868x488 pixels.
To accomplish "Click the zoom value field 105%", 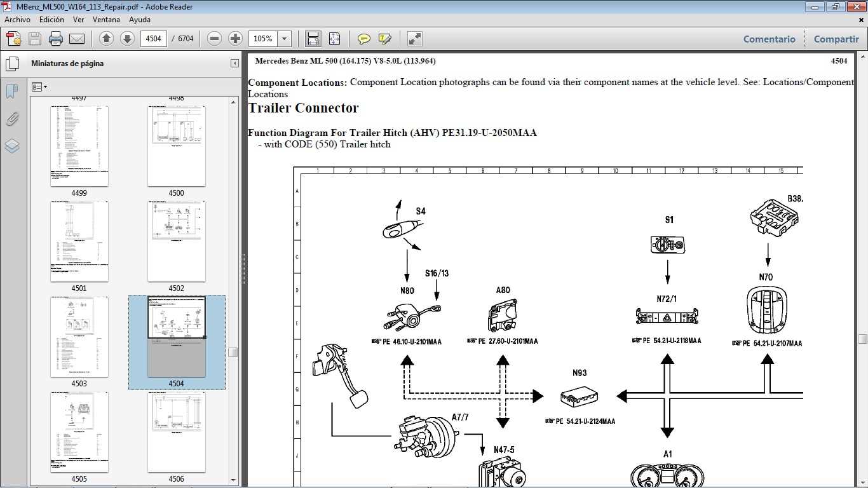I will [263, 39].
